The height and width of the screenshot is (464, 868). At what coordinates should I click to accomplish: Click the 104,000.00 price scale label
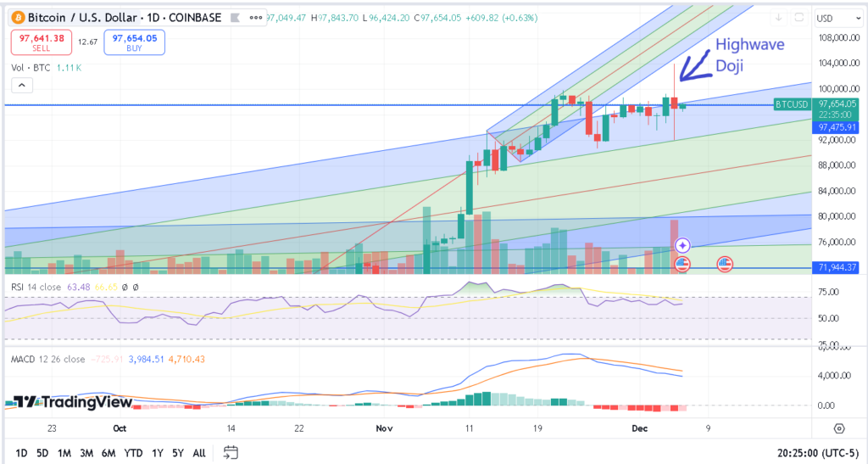click(x=838, y=63)
